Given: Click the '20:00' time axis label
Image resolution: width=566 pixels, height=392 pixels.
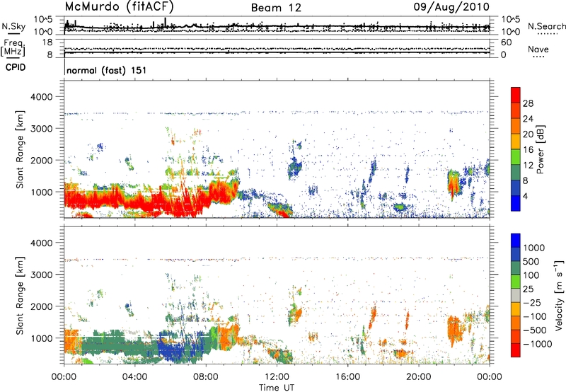Looking at the screenshot, I should 419,377.
